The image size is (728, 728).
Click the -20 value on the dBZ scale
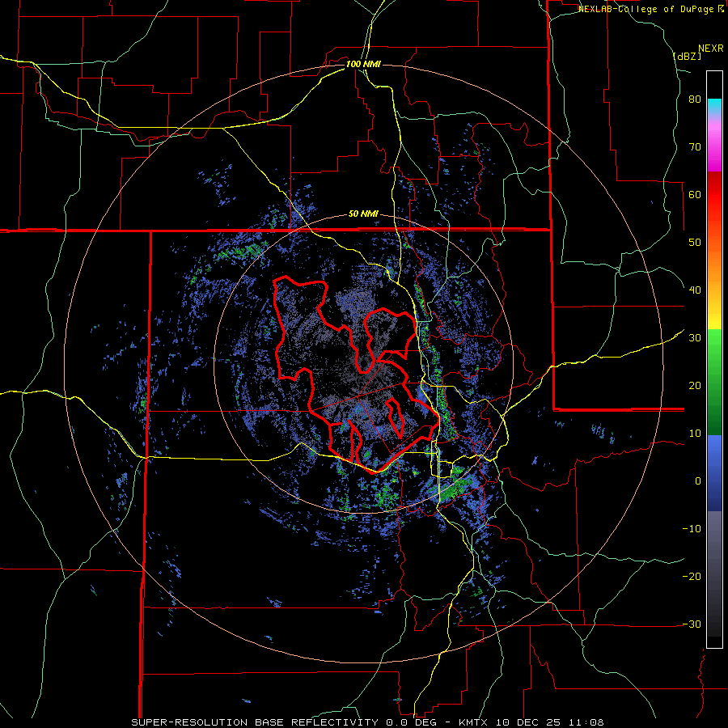(692, 576)
